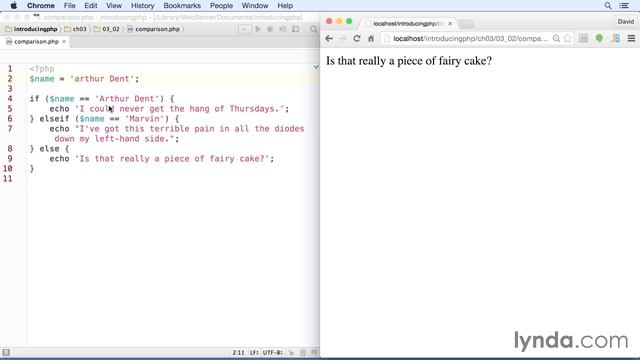
Task: Select the localhost/introducingphp browser tab
Action: pyautogui.click(x=407, y=24)
